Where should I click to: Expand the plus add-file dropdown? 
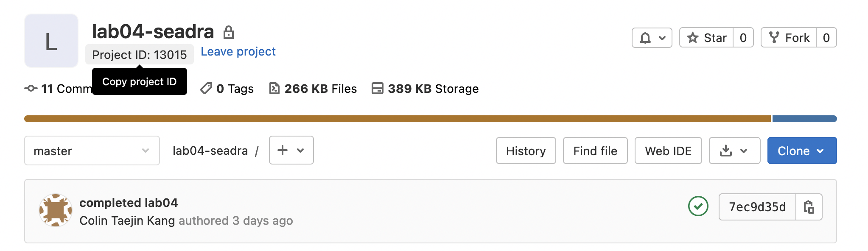click(x=291, y=150)
